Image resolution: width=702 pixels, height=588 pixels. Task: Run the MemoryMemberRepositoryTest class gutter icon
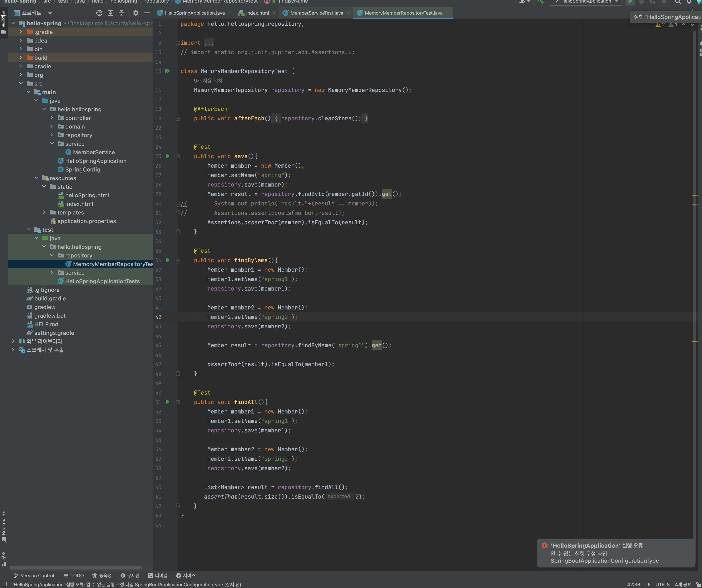click(167, 71)
